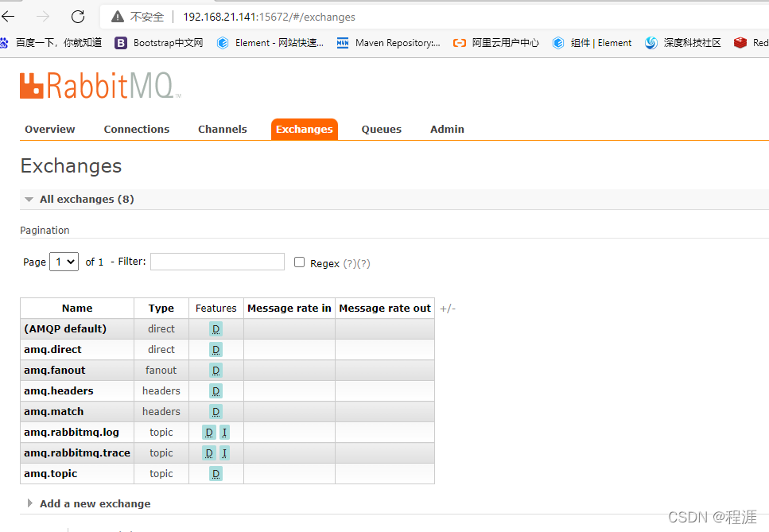Switch to the Overview tab
This screenshot has width=769, height=532.
tap(49, 129)
